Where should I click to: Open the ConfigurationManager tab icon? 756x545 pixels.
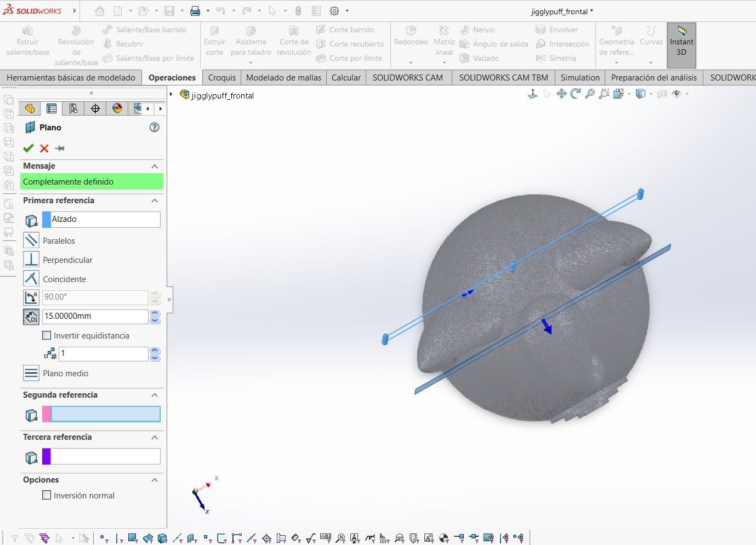click(73, 108)
